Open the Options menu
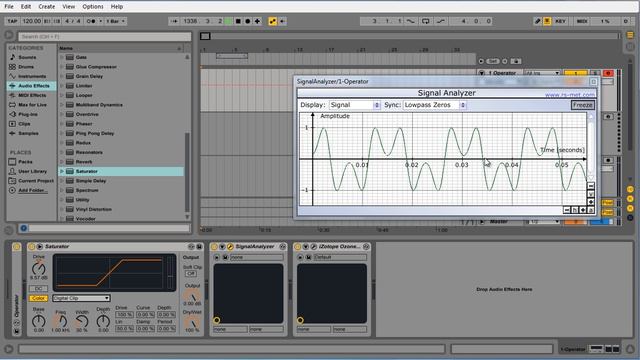640x360 pixels. click(93, 7)
